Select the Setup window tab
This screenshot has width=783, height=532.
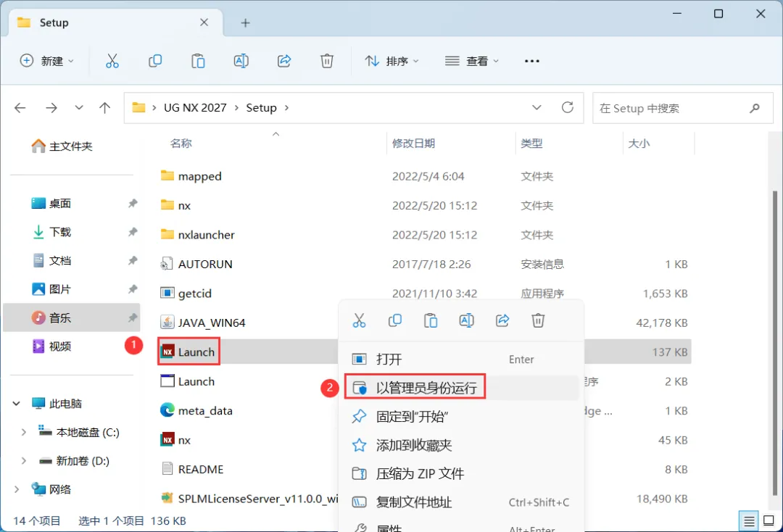pos(115,23)
